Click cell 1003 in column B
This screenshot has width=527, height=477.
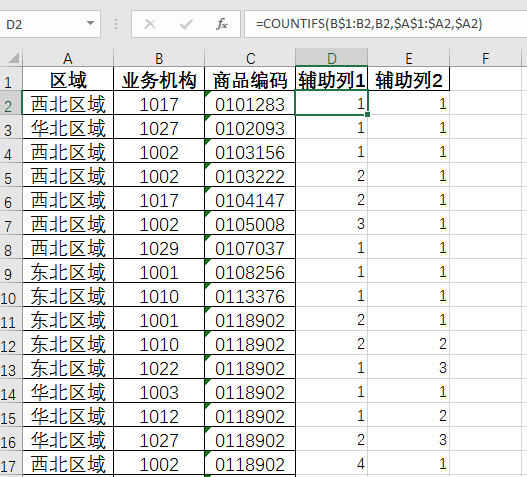[x=159, y=392]
